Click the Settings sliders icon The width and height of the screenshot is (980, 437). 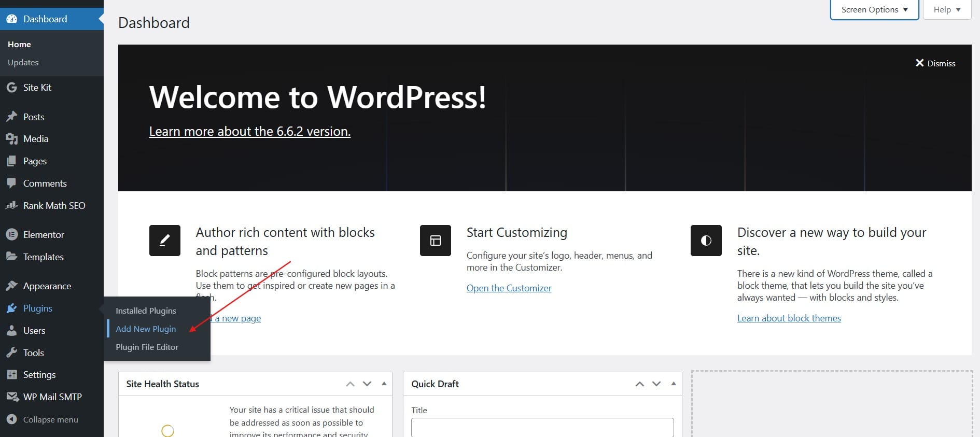click(x=11, y=375)
